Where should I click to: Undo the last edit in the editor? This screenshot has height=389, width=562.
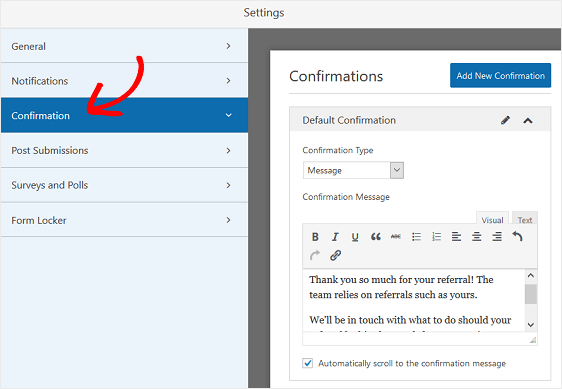coord(517,236)
